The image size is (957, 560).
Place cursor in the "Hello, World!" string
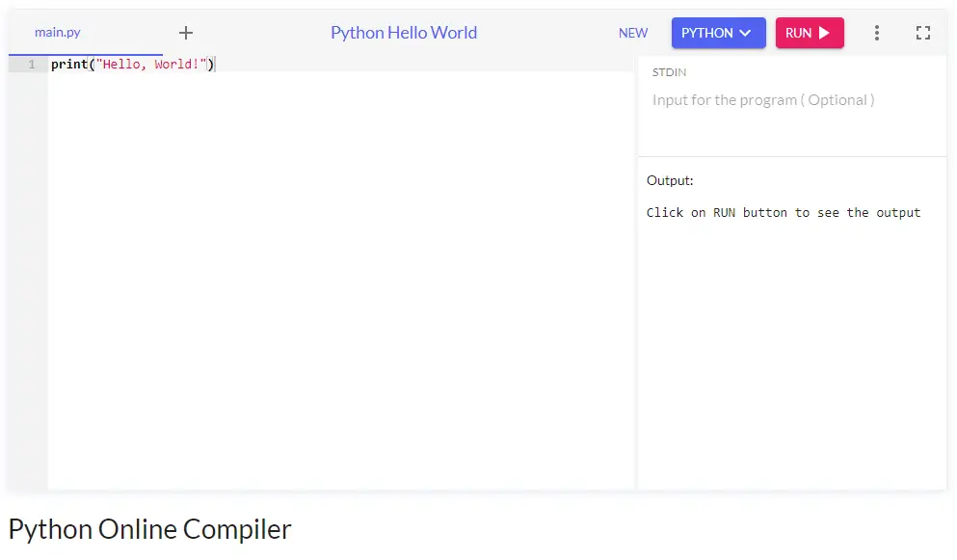click(150, 65)
